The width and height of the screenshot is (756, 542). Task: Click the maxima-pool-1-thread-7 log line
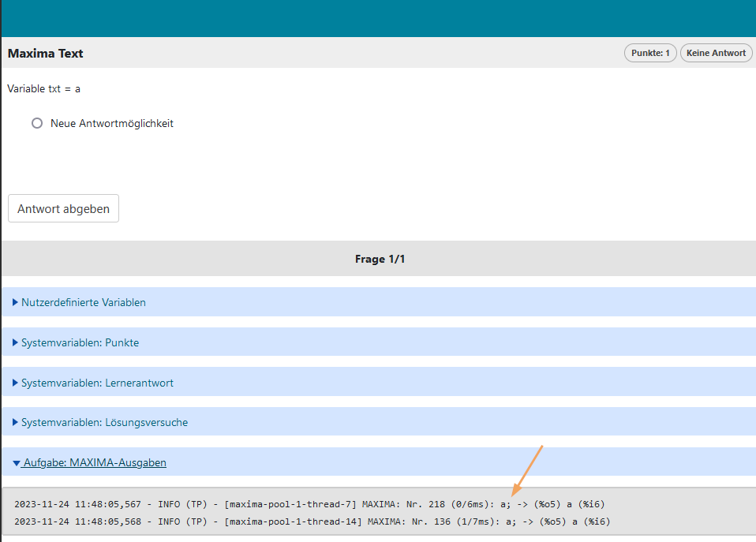[309, 504]
